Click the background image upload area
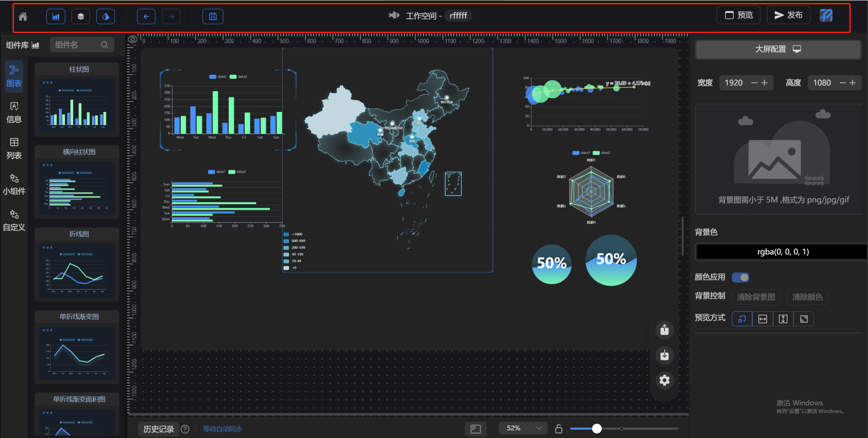The image size is (868, 438). tap(778, 159)
